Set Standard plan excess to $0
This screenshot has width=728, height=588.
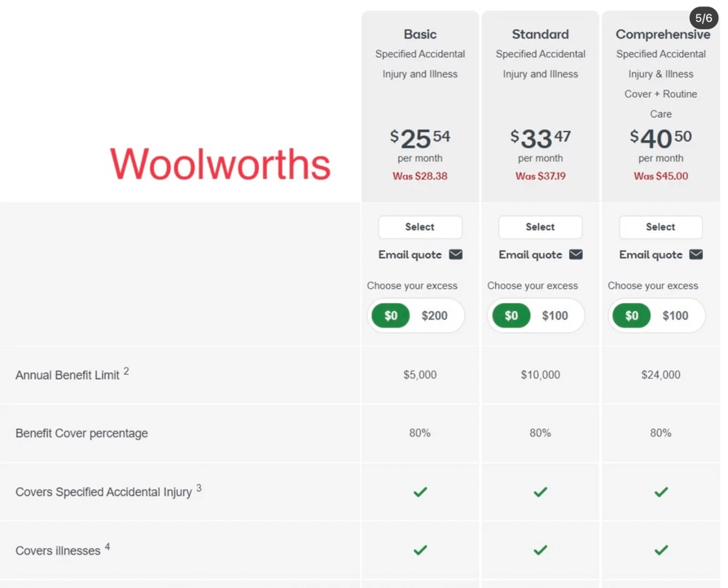click(x=511, y=316)
